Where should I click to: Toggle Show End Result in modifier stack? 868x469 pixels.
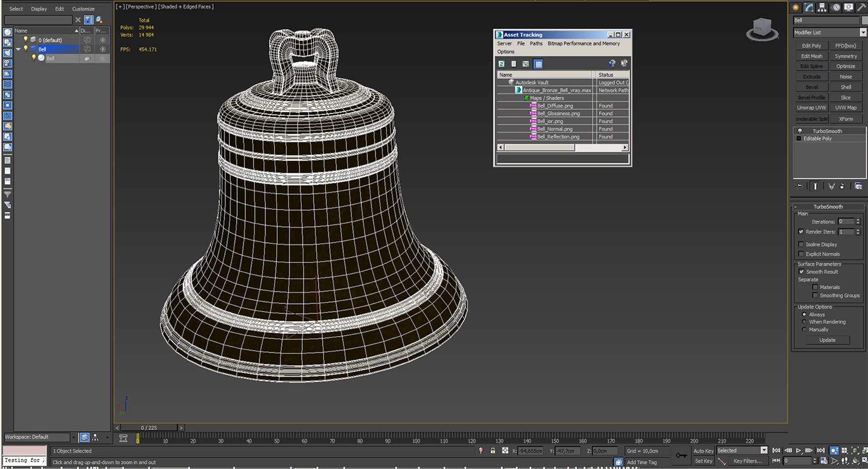pos(815,186)
